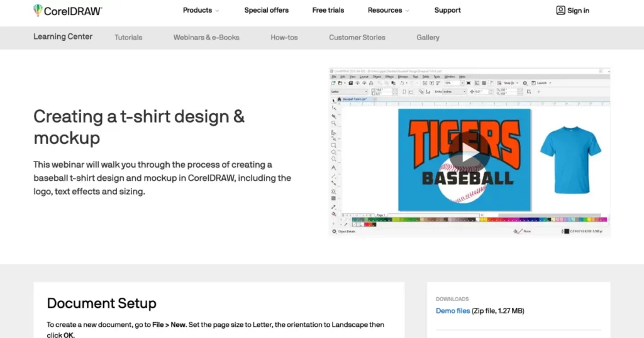644x338 pixels.
Task: Select the Zoom tool in CorelDRAW toolbox
Action: [x=333, y=123]
